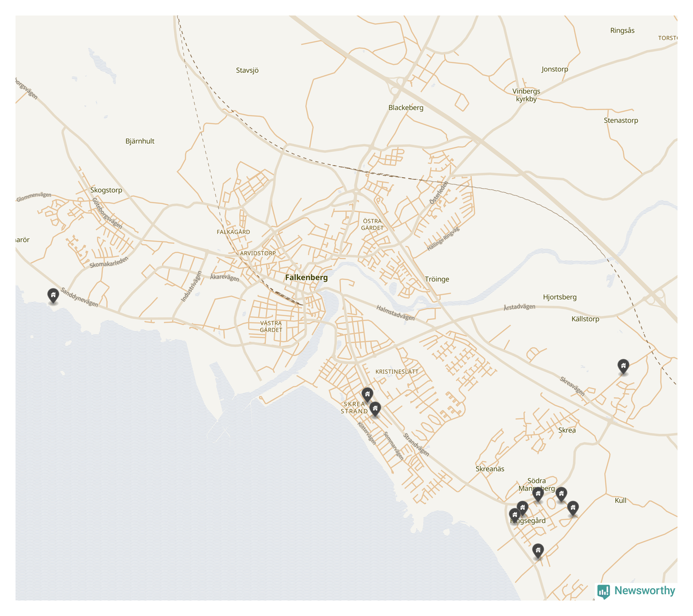This screenshot has height=616, width=693.
Task: Click the house marker closest to Kull label
Action: click(573, 508)
